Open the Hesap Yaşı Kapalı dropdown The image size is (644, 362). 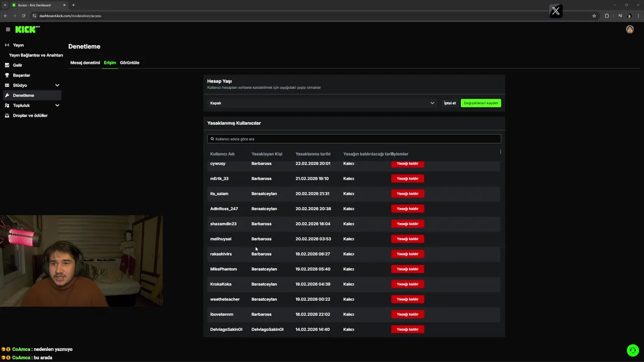click(x=322, y=103)
